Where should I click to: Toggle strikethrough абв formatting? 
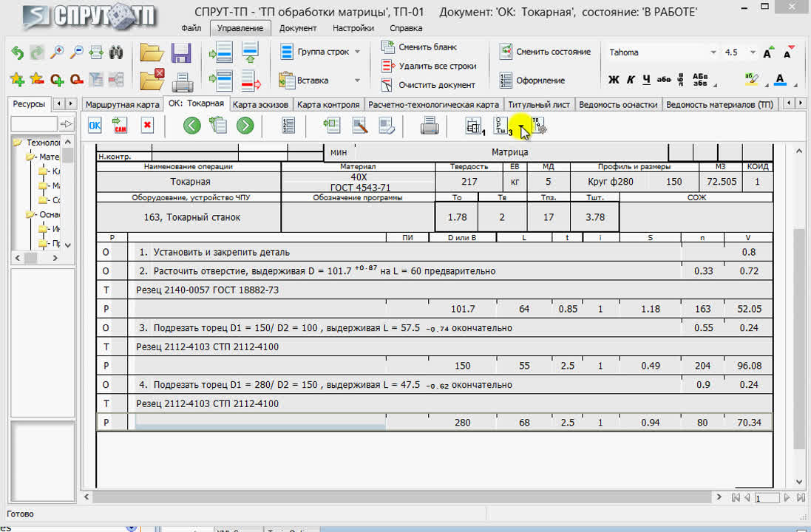point(664,80)
